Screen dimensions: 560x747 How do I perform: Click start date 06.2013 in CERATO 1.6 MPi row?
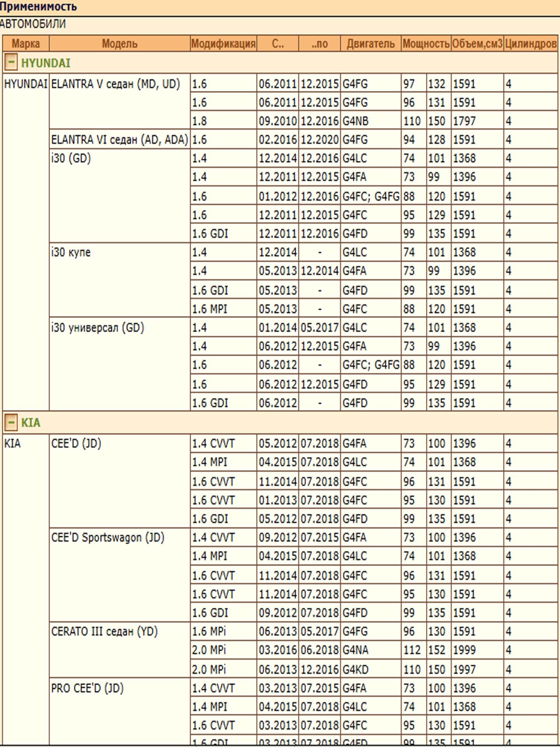tap(277, 631)
